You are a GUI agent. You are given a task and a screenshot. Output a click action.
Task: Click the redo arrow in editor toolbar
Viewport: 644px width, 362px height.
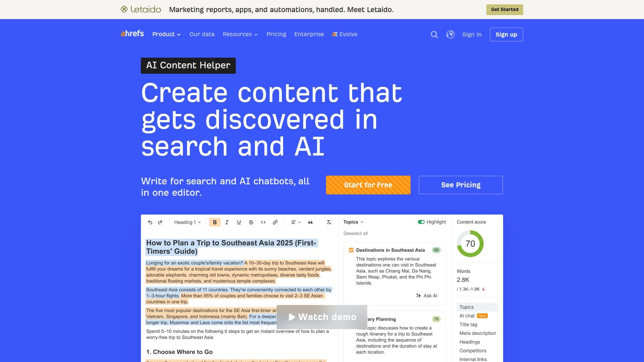click(160, 222)
